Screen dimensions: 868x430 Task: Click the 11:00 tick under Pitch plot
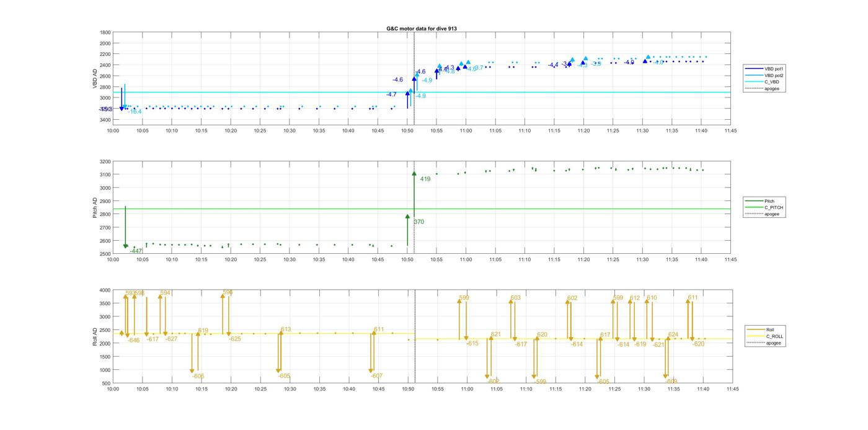466,260
